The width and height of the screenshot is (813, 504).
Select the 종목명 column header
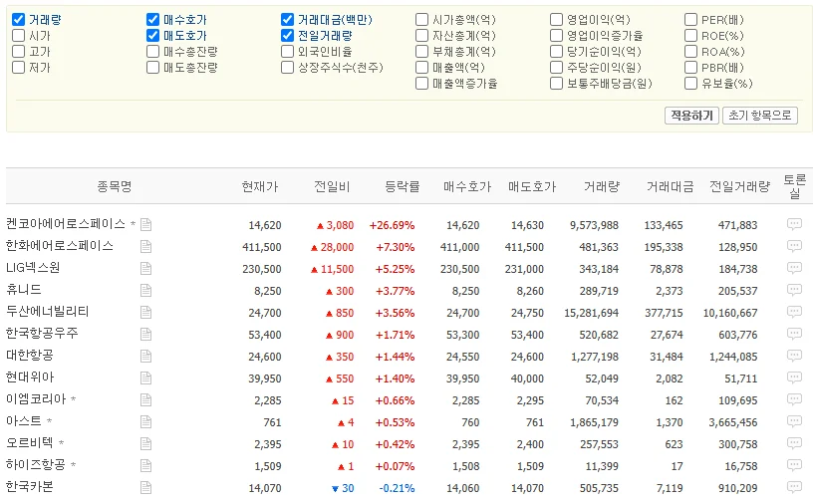tap(115, 186)
